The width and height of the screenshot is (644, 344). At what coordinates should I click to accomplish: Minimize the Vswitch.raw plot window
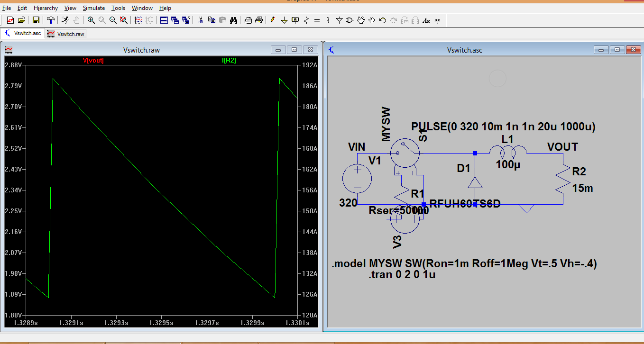278,50
